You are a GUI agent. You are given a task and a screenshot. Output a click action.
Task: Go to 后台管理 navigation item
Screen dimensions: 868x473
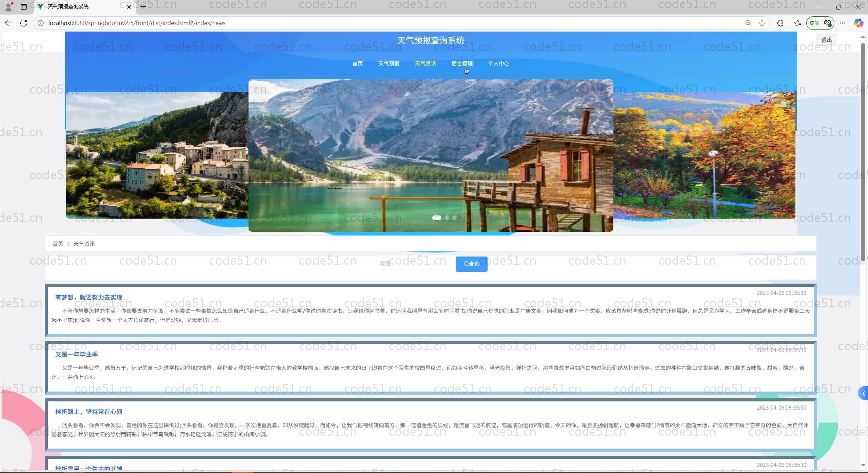(462, 63)
